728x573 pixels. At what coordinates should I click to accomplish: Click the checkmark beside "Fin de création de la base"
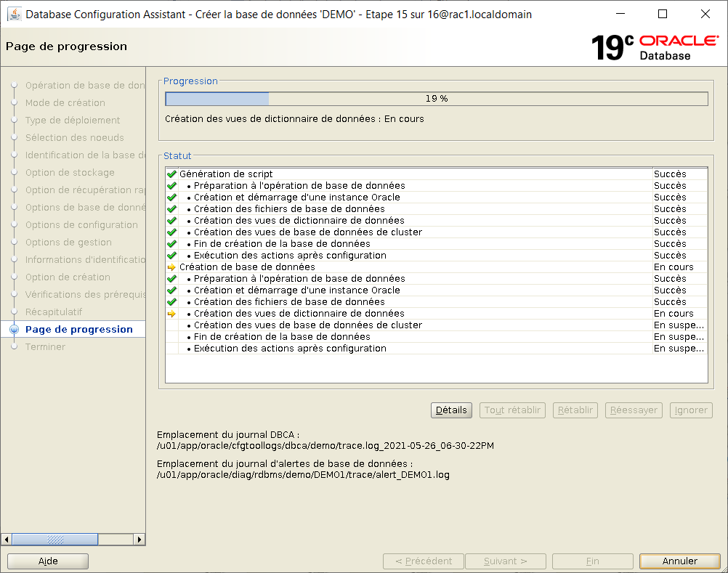(171, 243)
